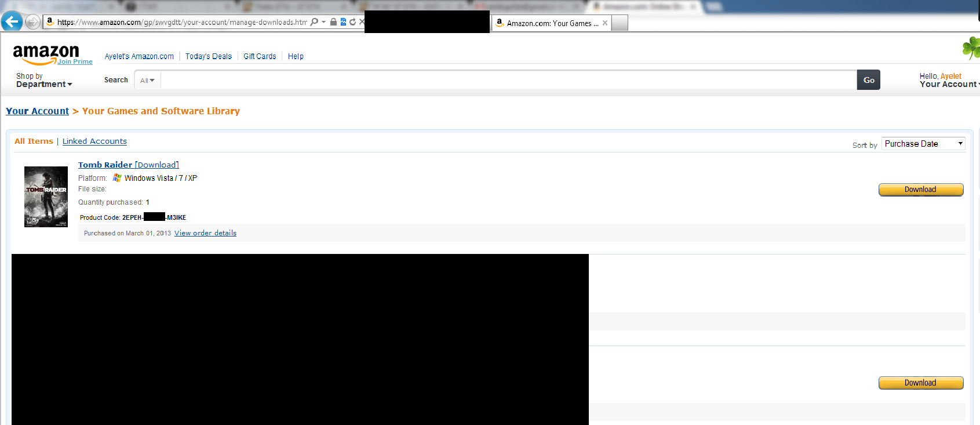
Task: Click the Tomb Raider cover thumbnail
Action: [x=46, y=197]
